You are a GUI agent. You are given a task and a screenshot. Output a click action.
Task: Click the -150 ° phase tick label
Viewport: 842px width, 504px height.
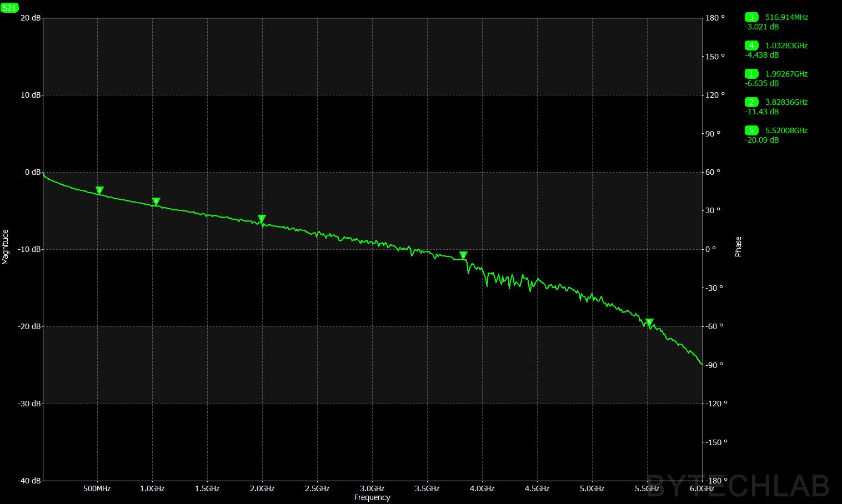click(x=716, y=442)
